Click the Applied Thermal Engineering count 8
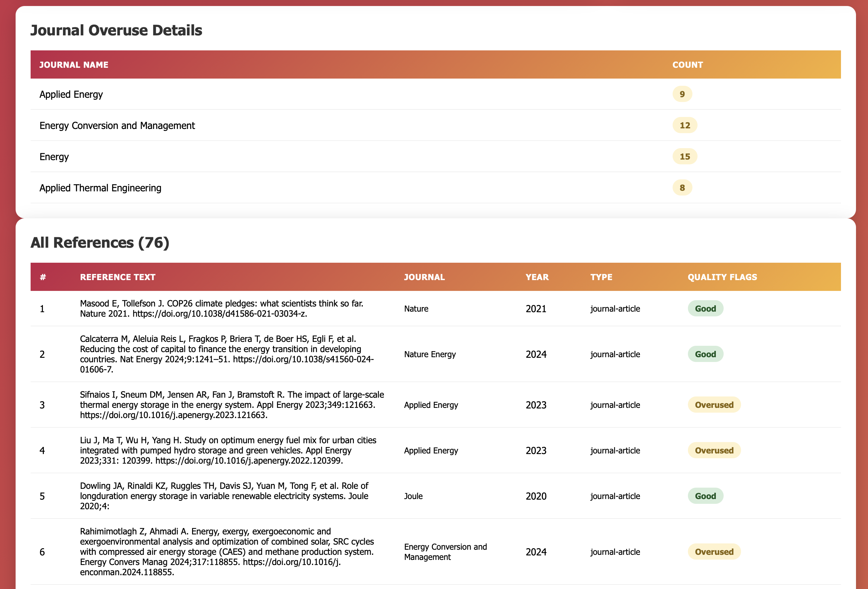 [x=682, y=188]
